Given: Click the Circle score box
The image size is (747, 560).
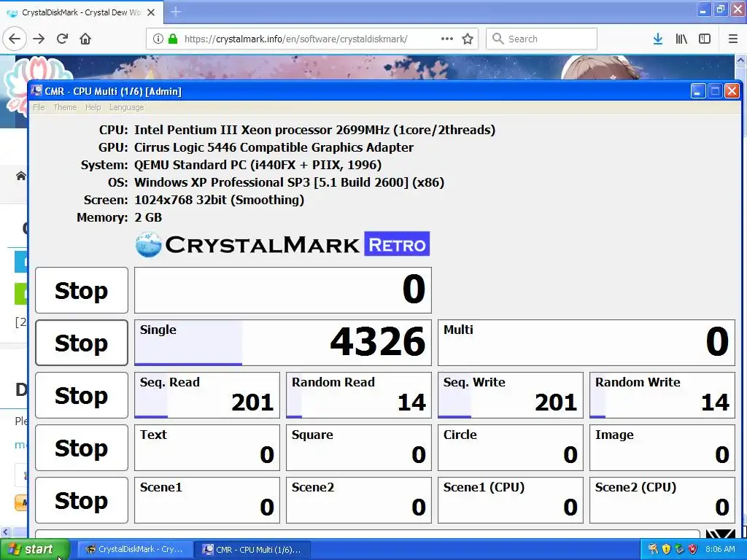Looking at the screenshot, I should pos(510,448).
